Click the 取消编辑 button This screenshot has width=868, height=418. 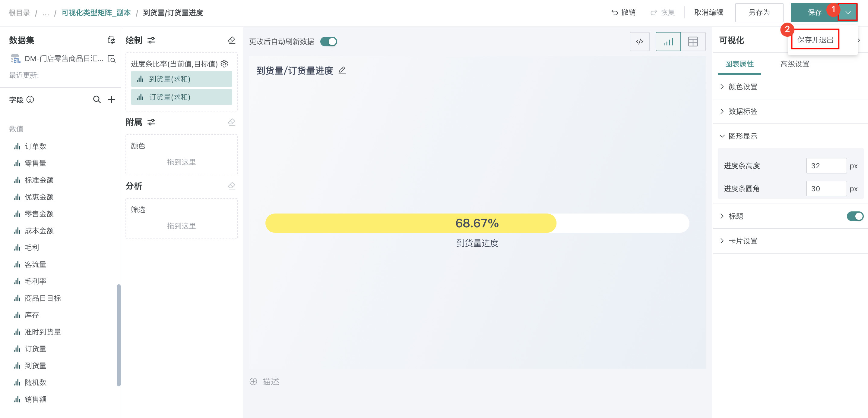[x=709, y=12]
